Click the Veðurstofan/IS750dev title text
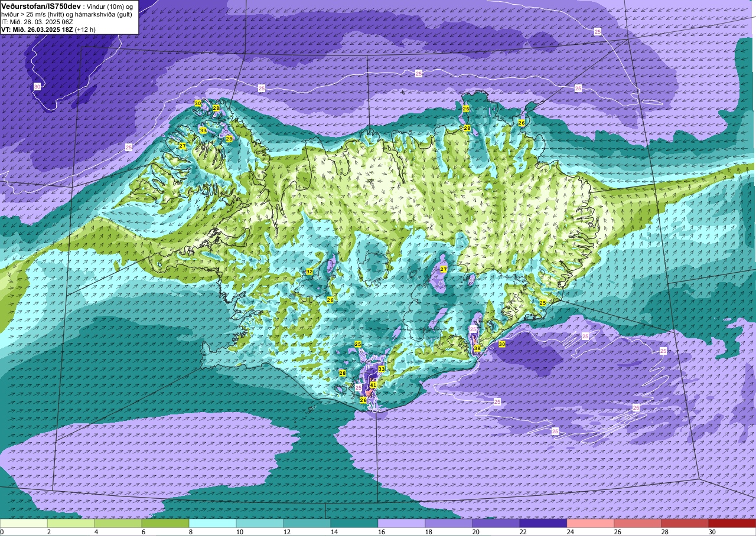This screenshot has width=756, height=536. 41,5
